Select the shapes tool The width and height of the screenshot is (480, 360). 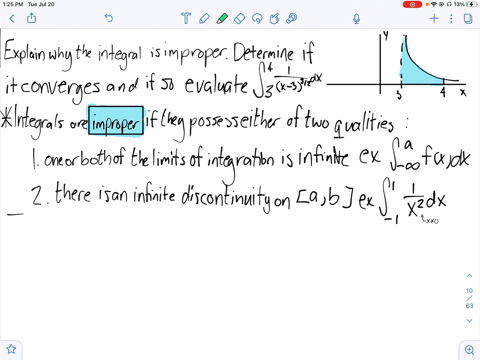[274, 18]
